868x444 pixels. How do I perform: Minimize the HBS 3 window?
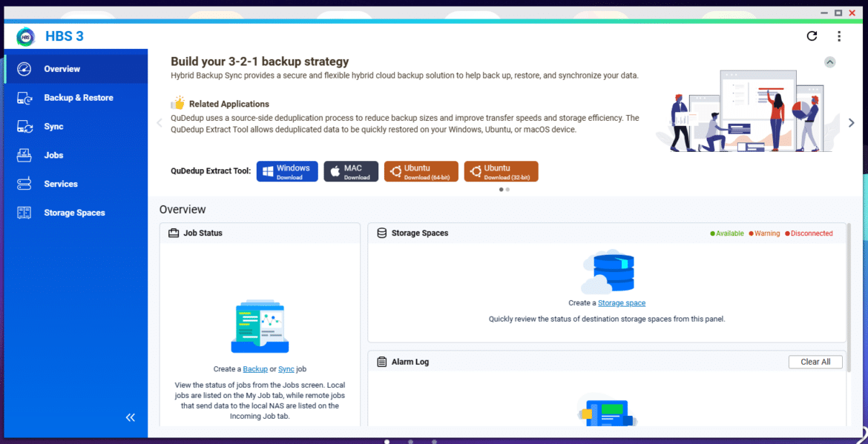824,13
